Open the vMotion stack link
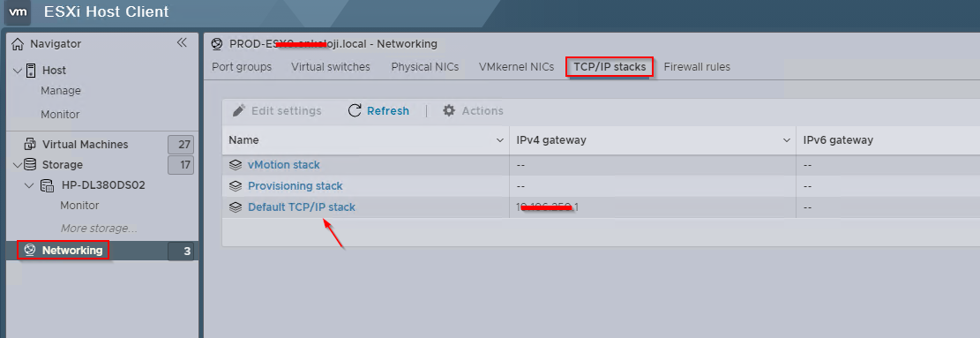 click(284, 165)
